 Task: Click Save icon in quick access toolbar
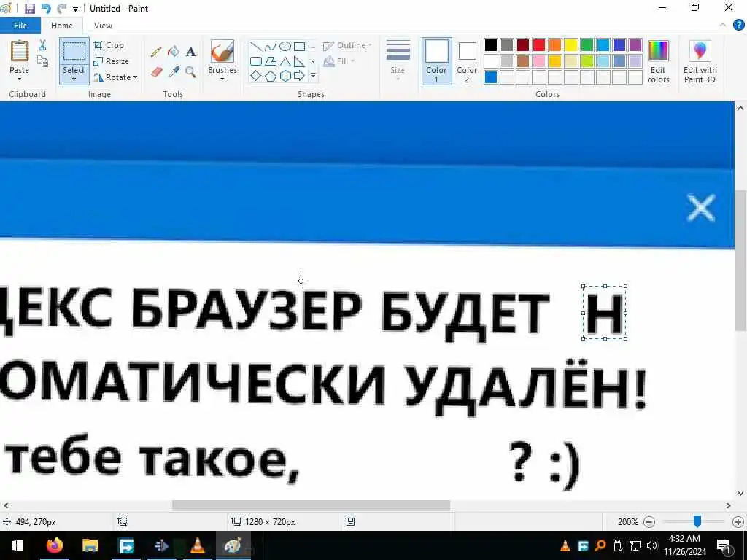(x=29, y=9)
